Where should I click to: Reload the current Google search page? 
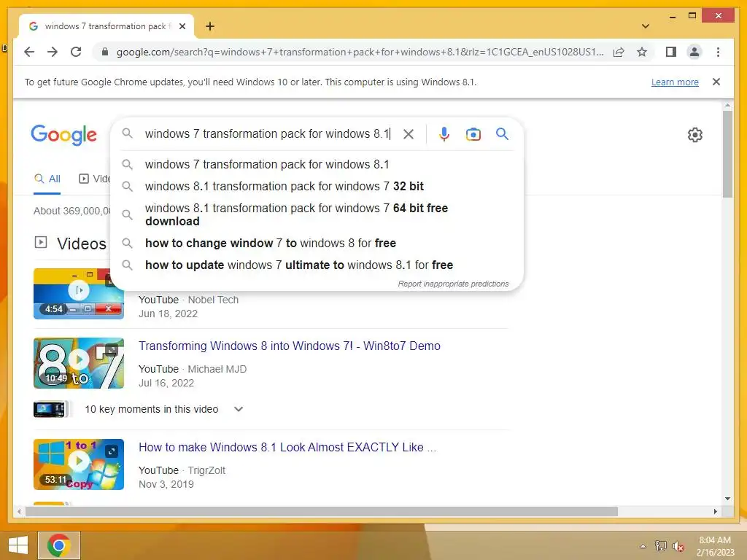pyautogui.click(x=76, y=52)
